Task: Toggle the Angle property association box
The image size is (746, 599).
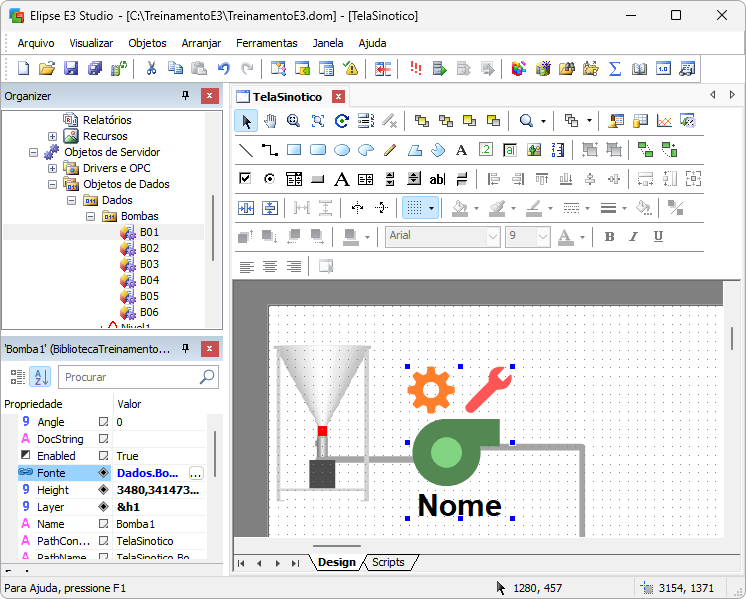Action: click(102, 422)
